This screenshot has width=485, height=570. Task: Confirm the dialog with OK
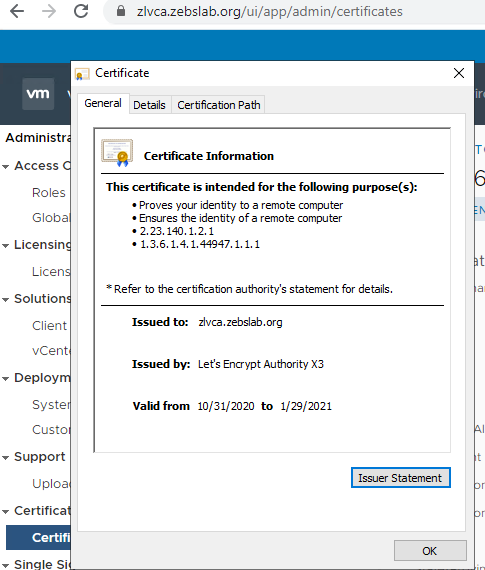pos(430,551)
